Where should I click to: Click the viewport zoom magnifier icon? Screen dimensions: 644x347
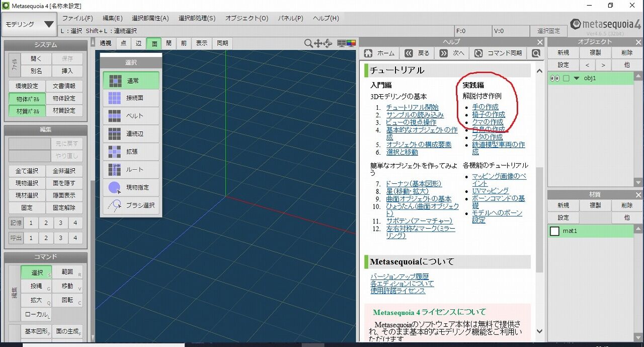coord(308,44)
